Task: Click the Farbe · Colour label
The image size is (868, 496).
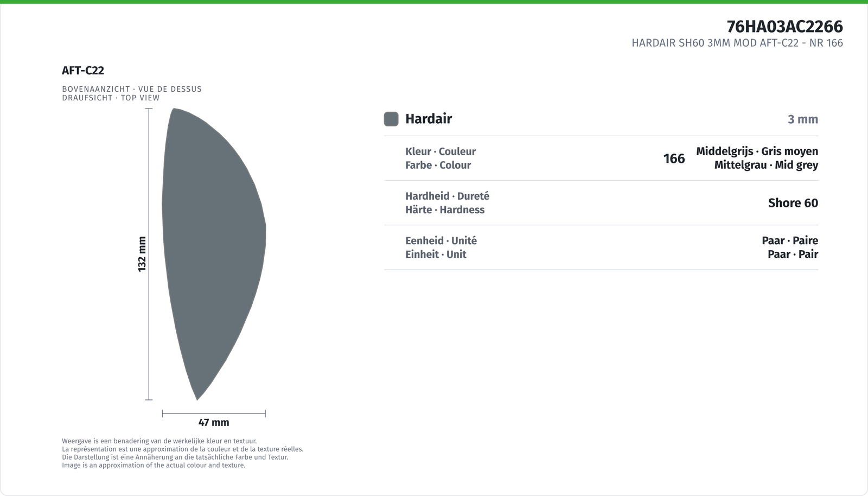Action: (x=438, y=165)
